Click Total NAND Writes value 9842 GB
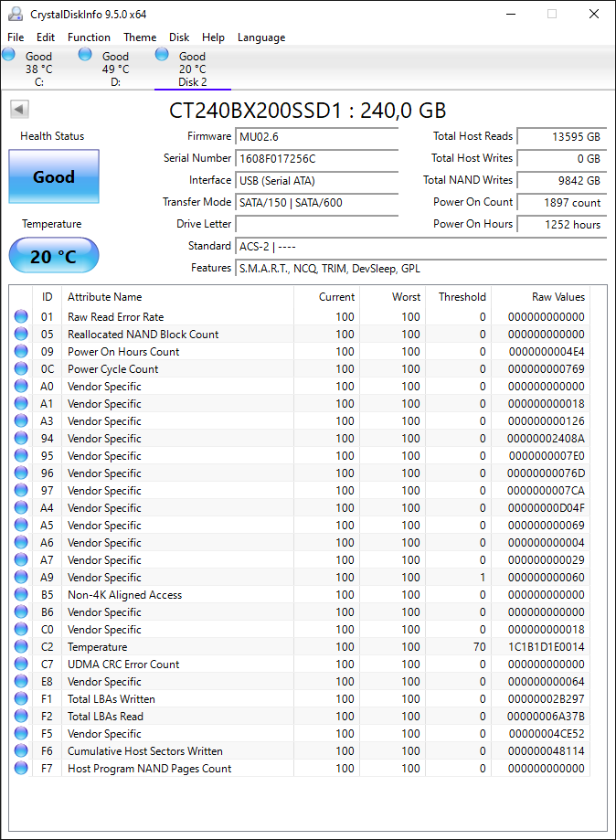The image size is (616, 840). (x=562, y=181)
